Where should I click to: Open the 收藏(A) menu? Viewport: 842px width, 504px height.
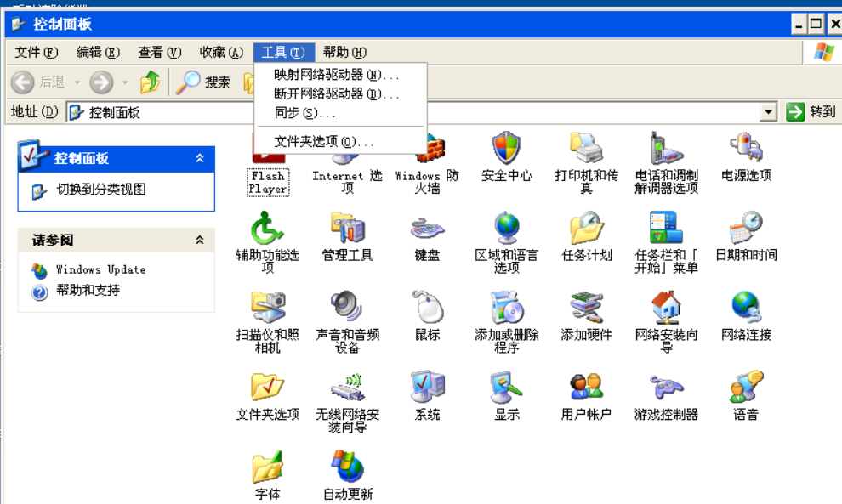coord(221,53)
